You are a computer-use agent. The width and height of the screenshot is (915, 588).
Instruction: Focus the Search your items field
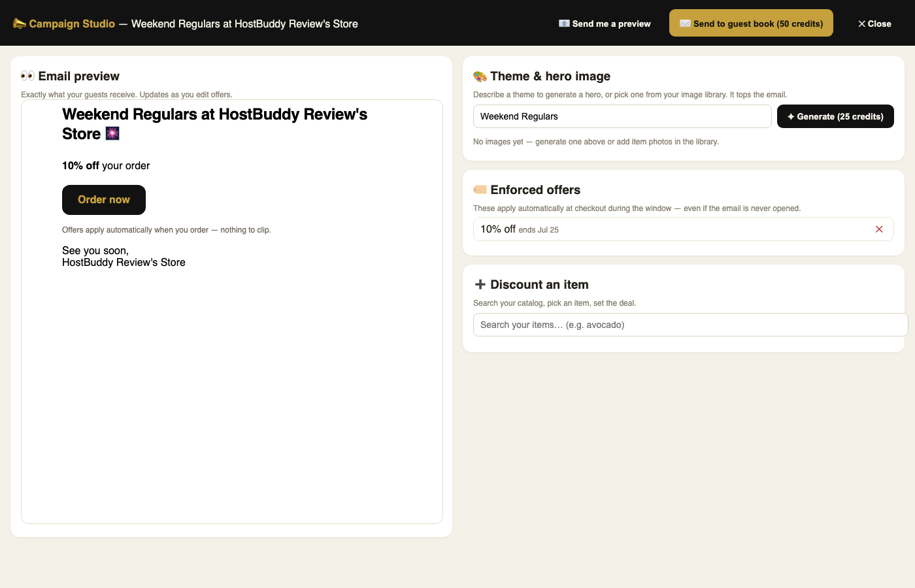tap(690, 325)
